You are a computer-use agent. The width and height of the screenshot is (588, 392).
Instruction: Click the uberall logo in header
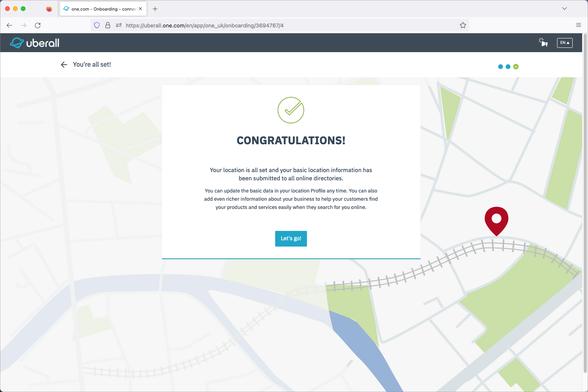coord(34,43)
